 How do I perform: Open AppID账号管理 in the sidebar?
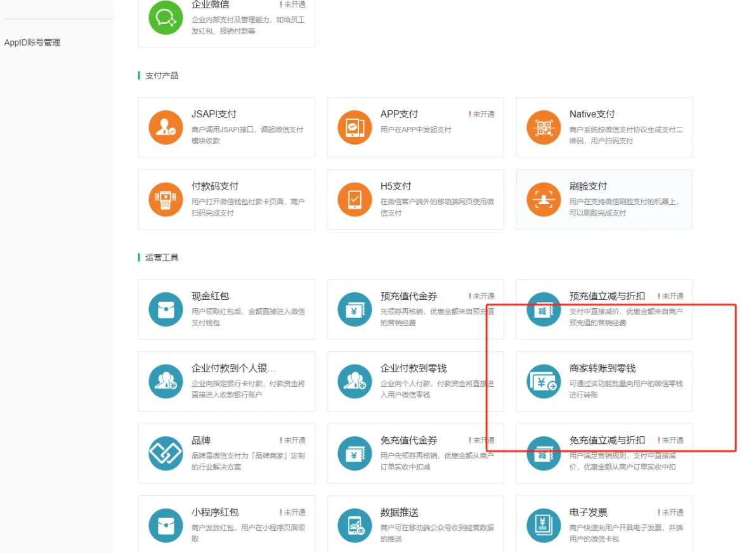point(32,42)
